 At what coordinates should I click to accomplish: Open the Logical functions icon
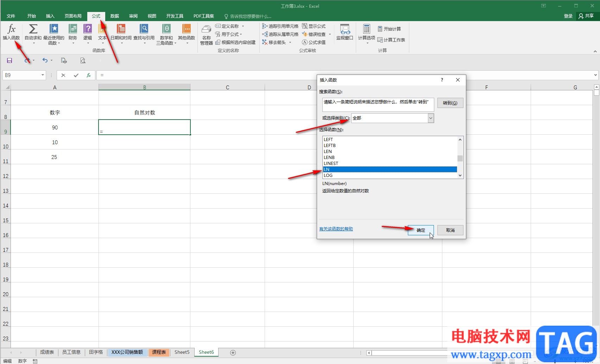tap(88, 29)
